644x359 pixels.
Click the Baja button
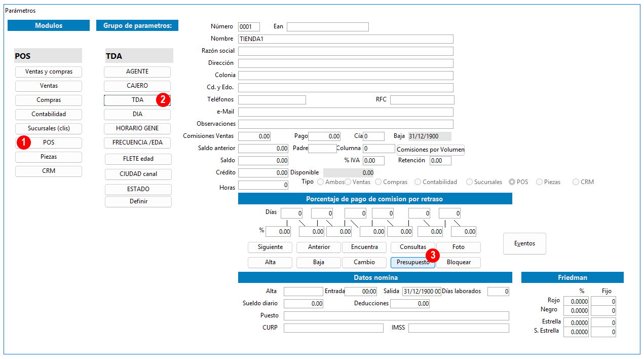pyautogui.click(x=319, y=263)
